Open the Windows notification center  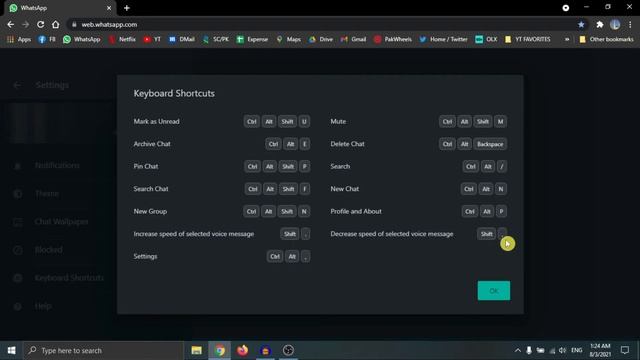[x=625, y=351]
